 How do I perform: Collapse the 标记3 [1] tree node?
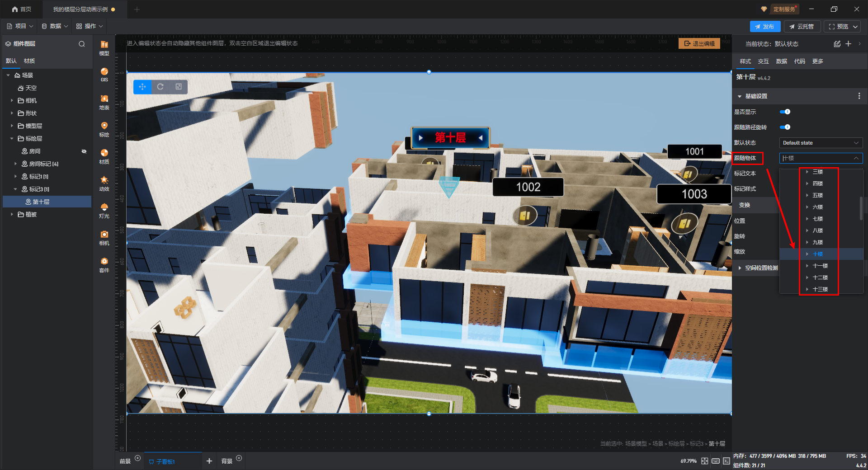click(x=15, y=189)
